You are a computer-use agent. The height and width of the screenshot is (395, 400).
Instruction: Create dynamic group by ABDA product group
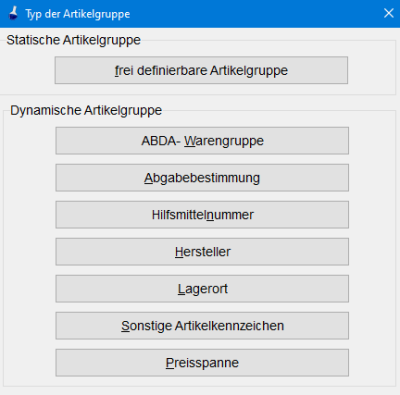point(202,141)
